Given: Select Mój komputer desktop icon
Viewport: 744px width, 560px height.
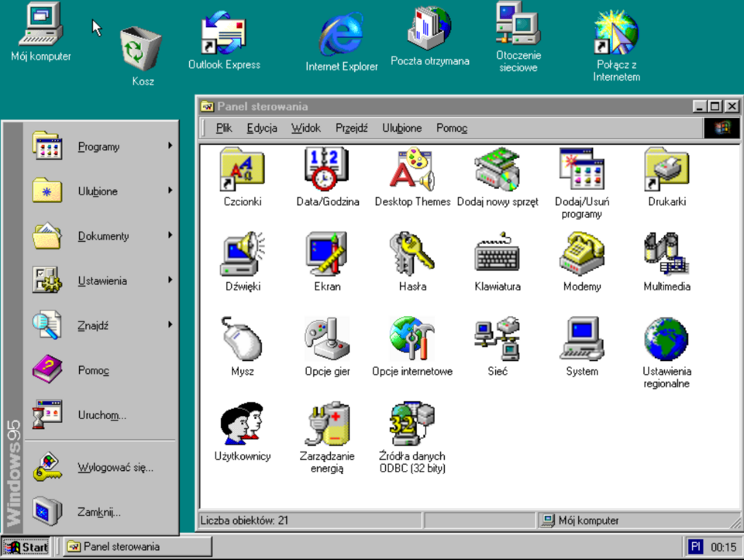Looking at the screenshot, I should coord(41,24).
